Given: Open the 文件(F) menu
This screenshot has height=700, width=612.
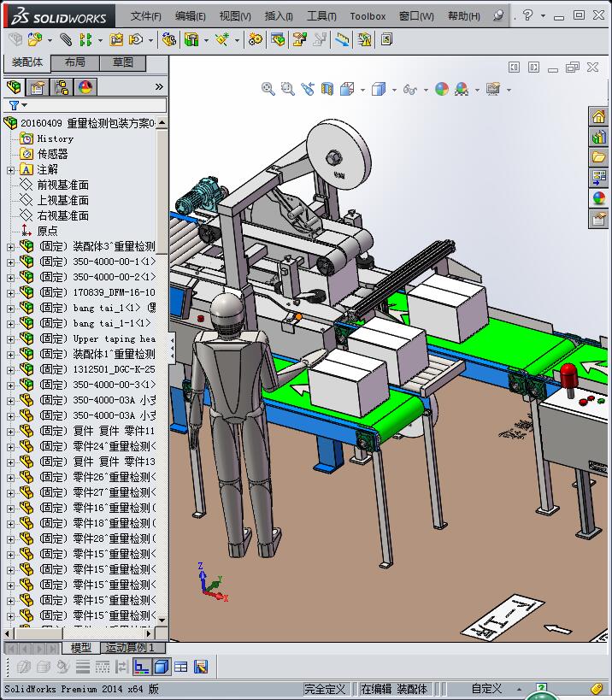Looking at the screenshot, I should (x=145, y=16).
